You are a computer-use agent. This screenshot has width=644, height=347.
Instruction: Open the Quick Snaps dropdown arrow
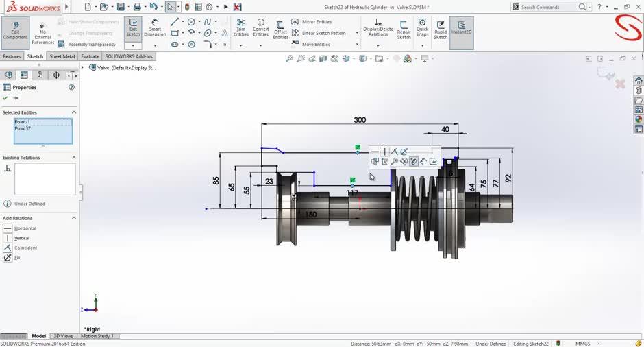point(422,45)
